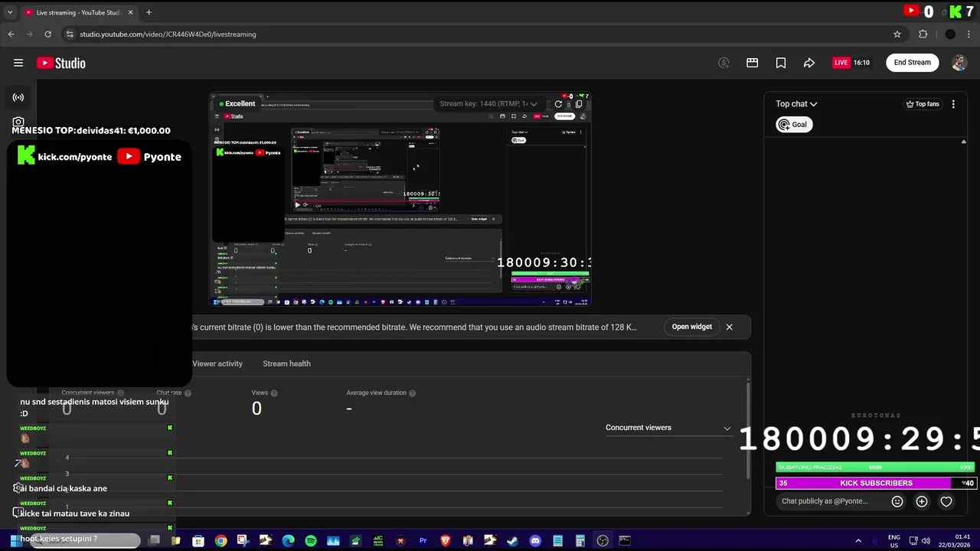The width and height of the screenshot is (980, 551).
Task: Click the KICK SUBSCRIBERS progress bar
Action: tap(875, 483)
